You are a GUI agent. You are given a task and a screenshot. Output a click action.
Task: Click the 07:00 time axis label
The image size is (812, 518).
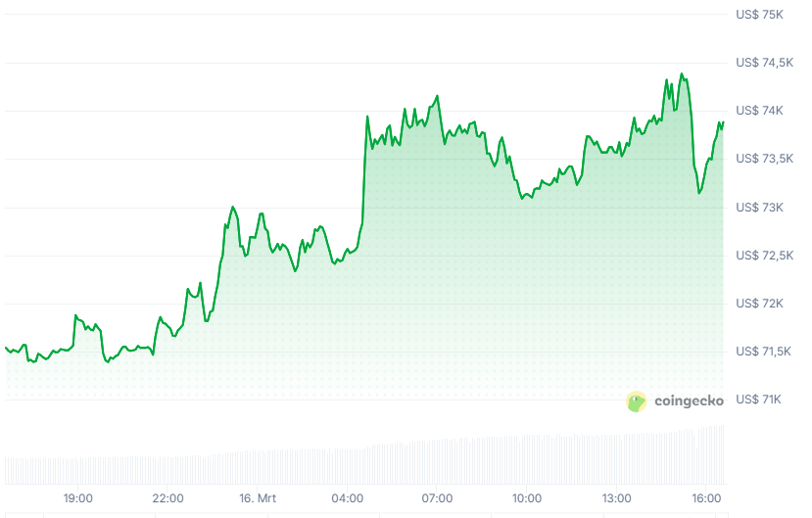tap(437, 497)
